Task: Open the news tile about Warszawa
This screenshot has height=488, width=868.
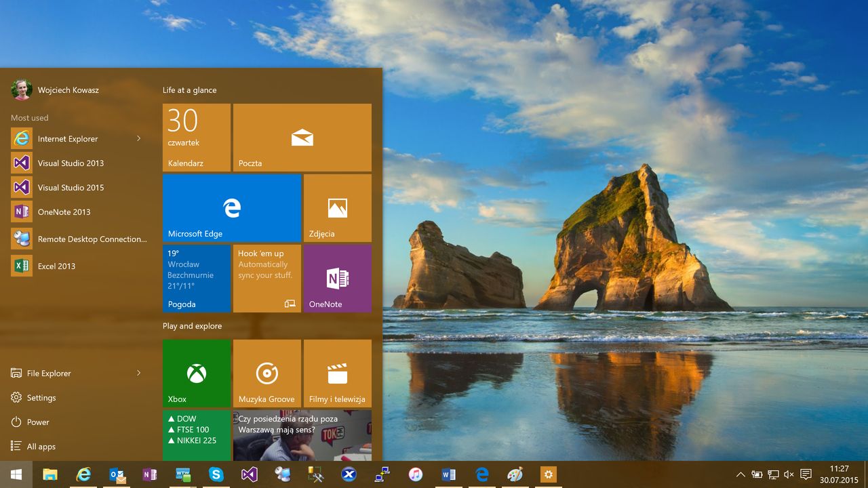Action: coord(302,435)
